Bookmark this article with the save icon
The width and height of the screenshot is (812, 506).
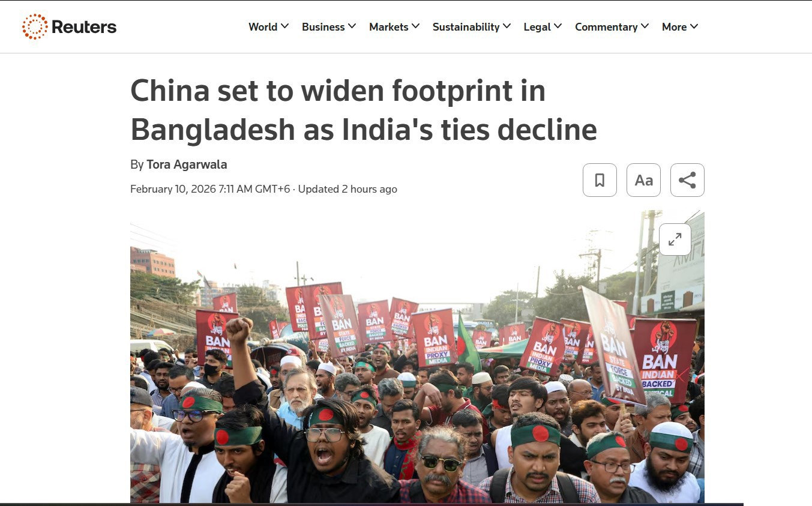[x=600, y=180]
